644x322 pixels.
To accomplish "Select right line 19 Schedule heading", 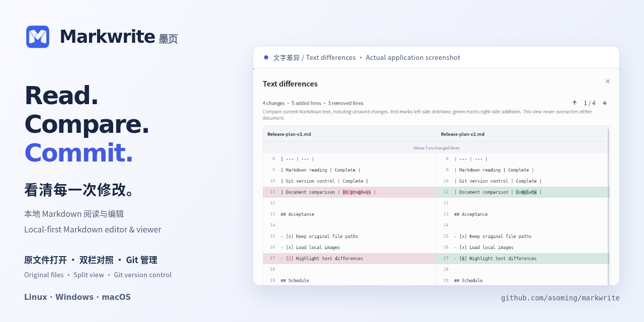I will tap(523, 281).
